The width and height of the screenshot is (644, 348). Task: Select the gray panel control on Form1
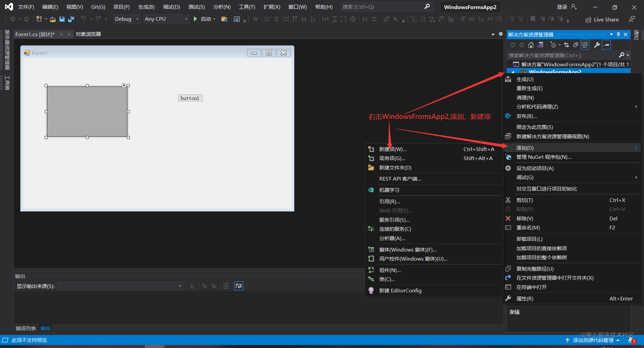tap(87, 112)
